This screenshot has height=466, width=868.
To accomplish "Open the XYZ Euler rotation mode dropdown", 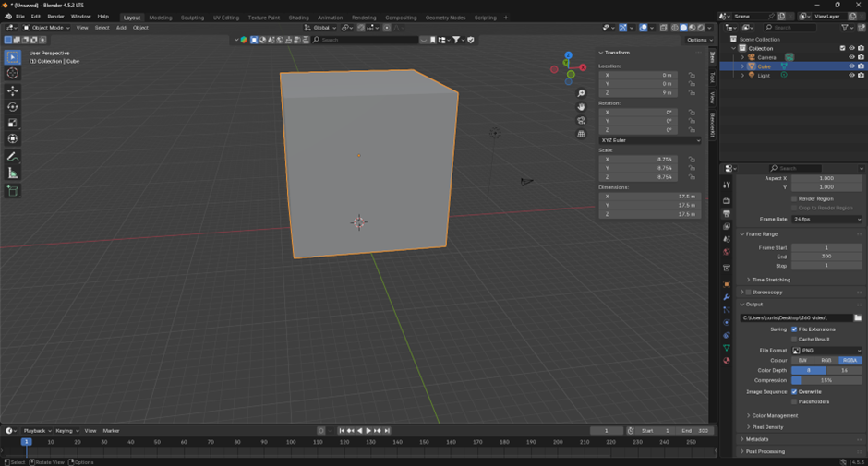I will (650, 140).
